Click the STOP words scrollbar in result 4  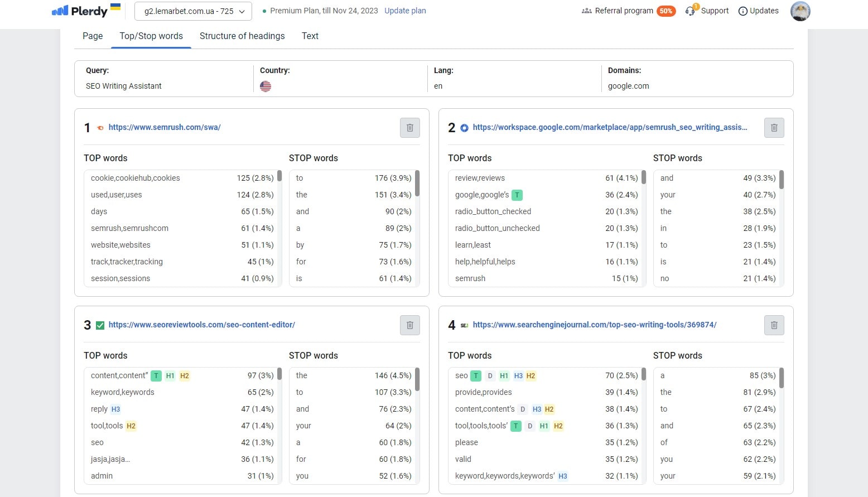pyautogui.click(x=782, y=378)
